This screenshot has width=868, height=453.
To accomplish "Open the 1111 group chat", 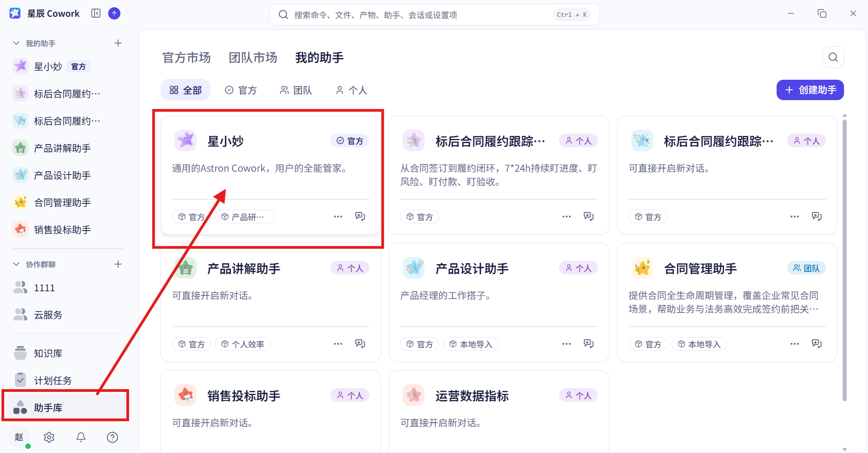I will coord(68,288).
